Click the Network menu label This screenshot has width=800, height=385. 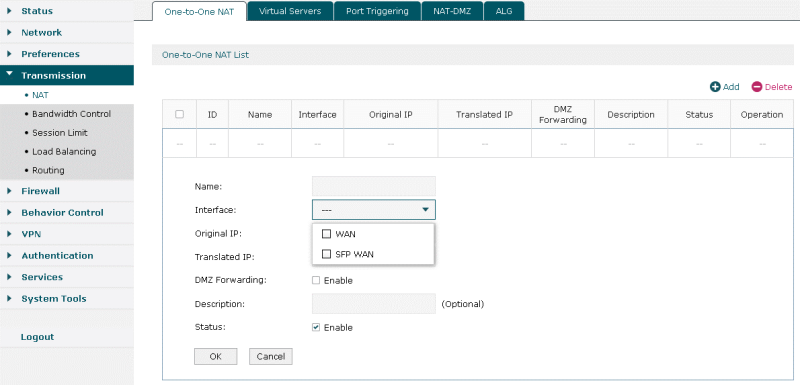pyautogui.click(x=41, y=32)
